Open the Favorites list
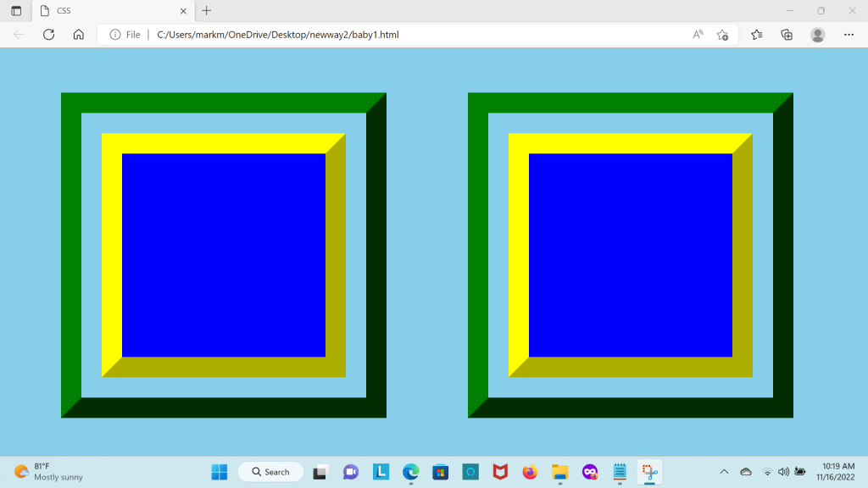Image resolution: width=868 pixels, height=488 pixels. (757, 35)
